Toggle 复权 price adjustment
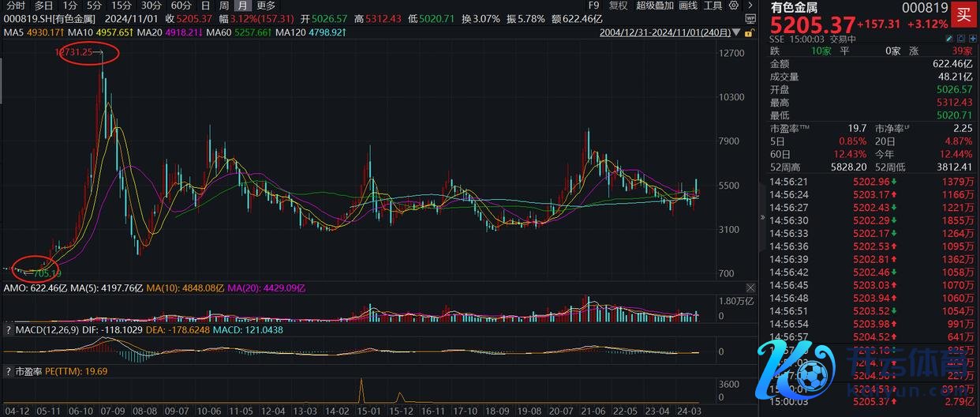Image resolution: width=980 pixels, height=417 pixels. pyautogui.click(x=618, y=6)
